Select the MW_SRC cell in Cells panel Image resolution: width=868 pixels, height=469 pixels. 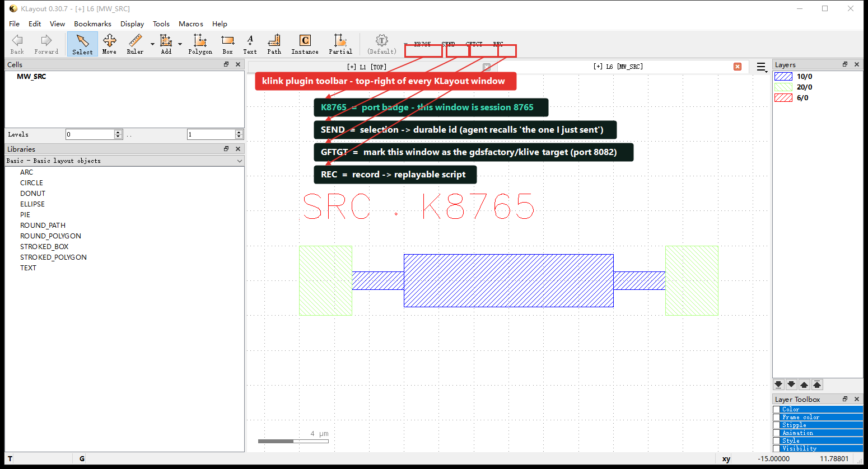click(x=31, y=77)
